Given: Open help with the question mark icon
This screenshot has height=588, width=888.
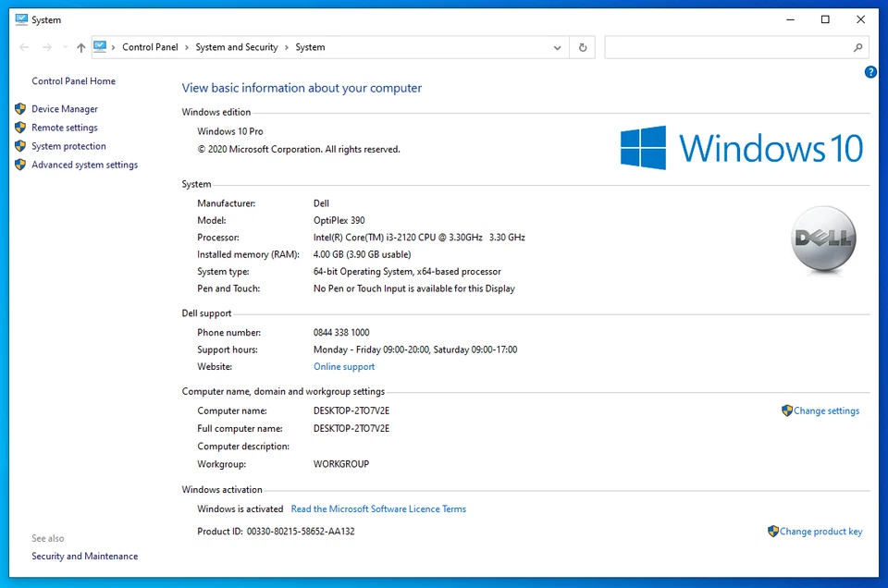Looking at the screenshot, I should tap(870, 72).
